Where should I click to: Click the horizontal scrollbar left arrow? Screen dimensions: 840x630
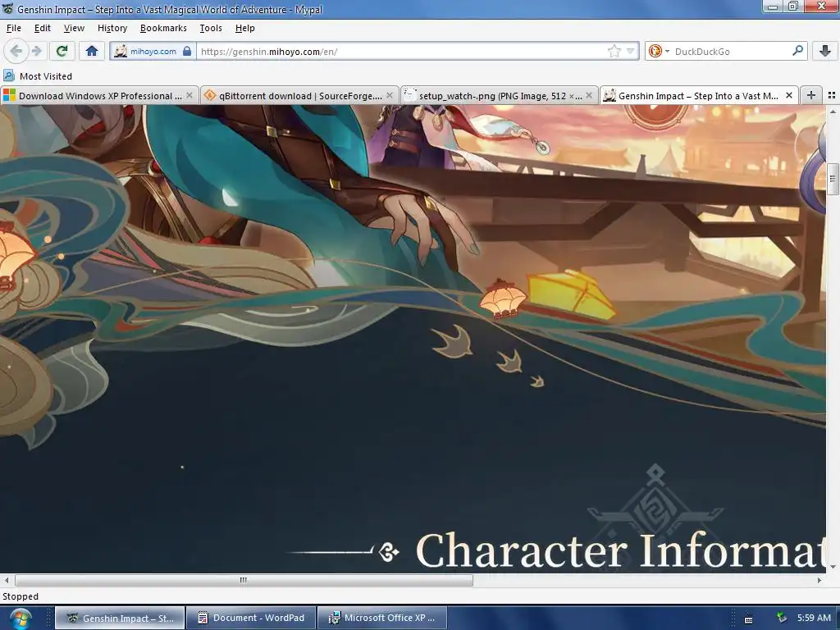click(7, 580)
